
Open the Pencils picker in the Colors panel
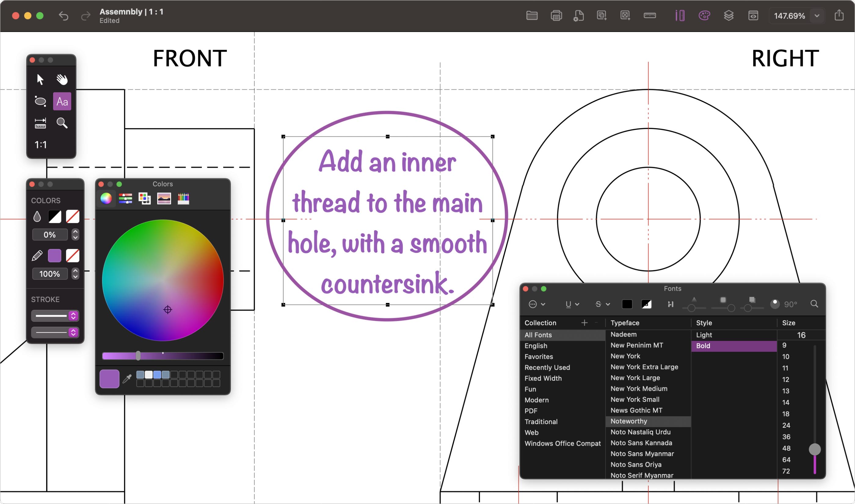[x=184, y=198]
